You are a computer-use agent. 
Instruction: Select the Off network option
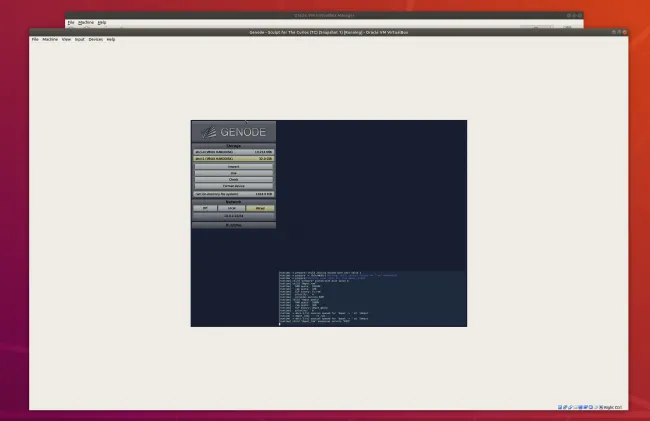click(x=205, y=208)
